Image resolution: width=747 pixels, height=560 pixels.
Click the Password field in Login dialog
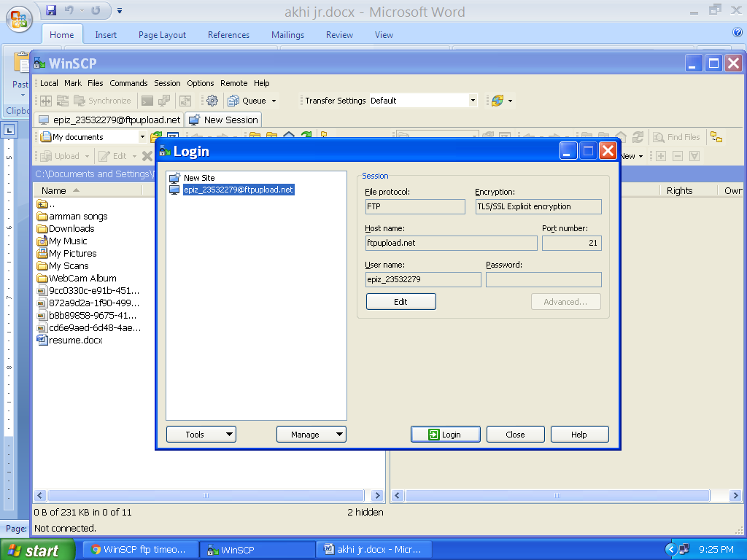point(543,279)
